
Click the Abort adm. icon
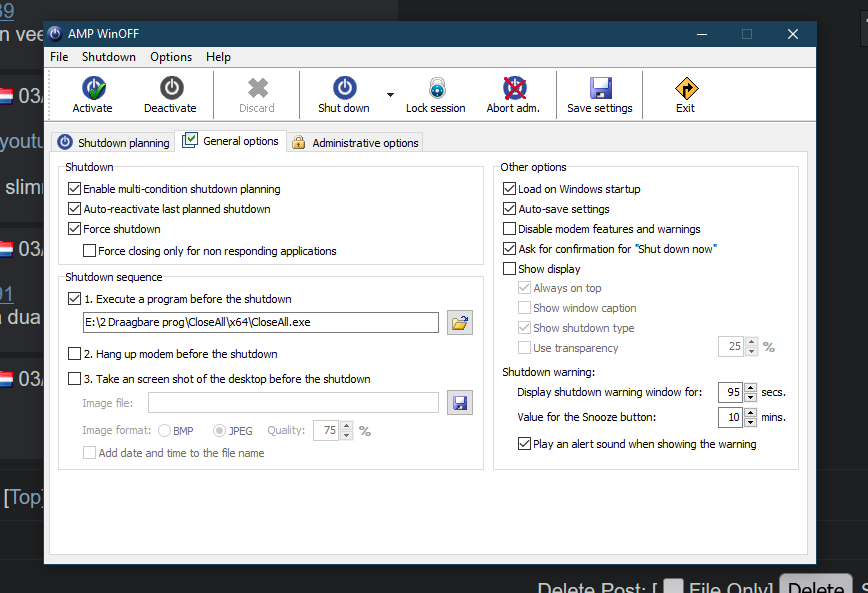[x=514, y=88]
